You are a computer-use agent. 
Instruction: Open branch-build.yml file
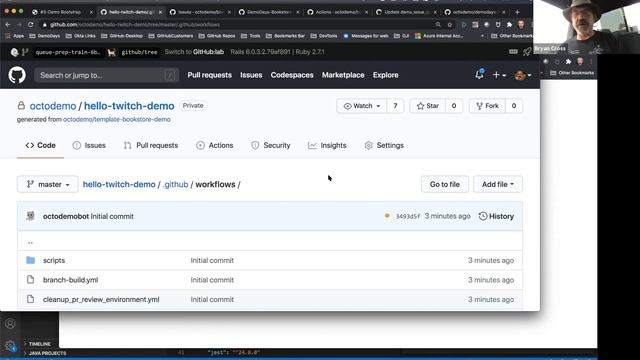71,280
